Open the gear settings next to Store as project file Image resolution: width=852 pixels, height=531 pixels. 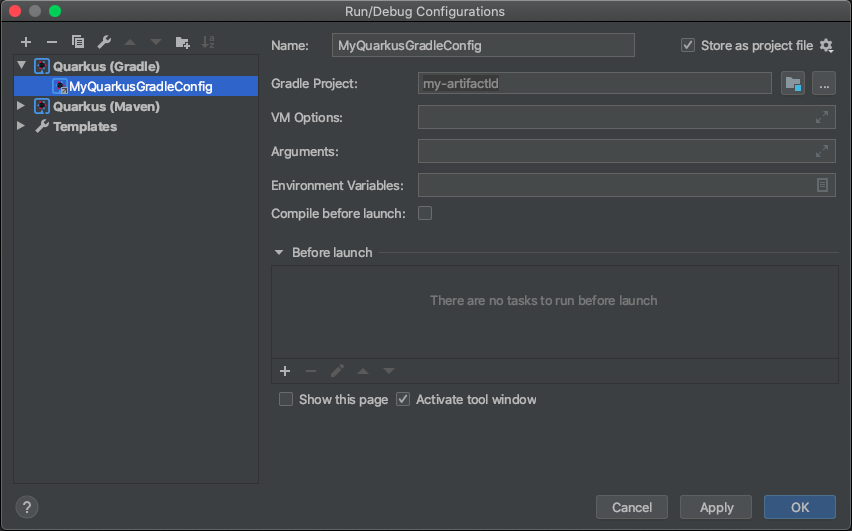[x=826, y=46]
